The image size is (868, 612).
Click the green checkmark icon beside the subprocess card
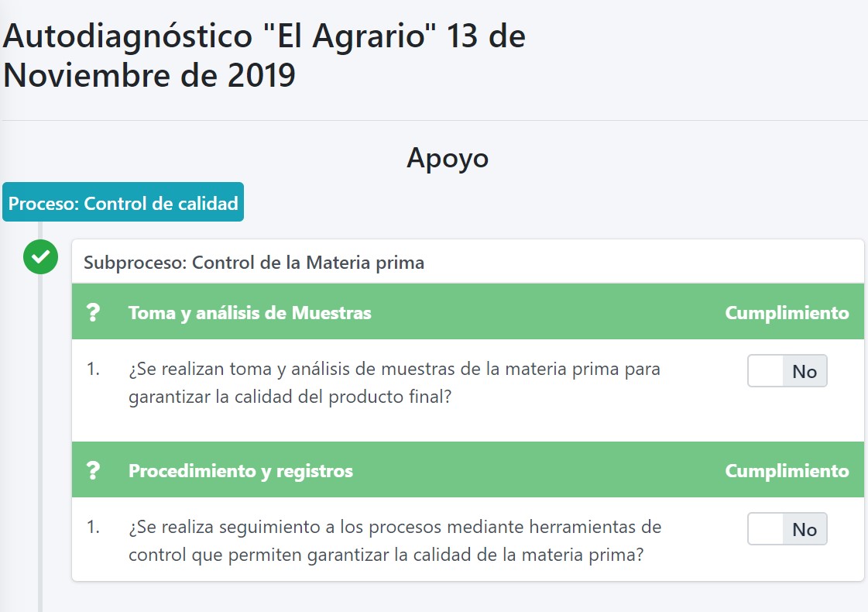tap(40, 256)
